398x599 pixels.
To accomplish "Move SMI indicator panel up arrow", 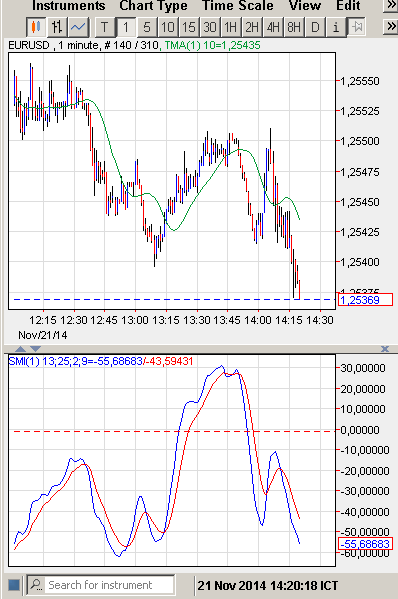I will (x=21, y=348).
